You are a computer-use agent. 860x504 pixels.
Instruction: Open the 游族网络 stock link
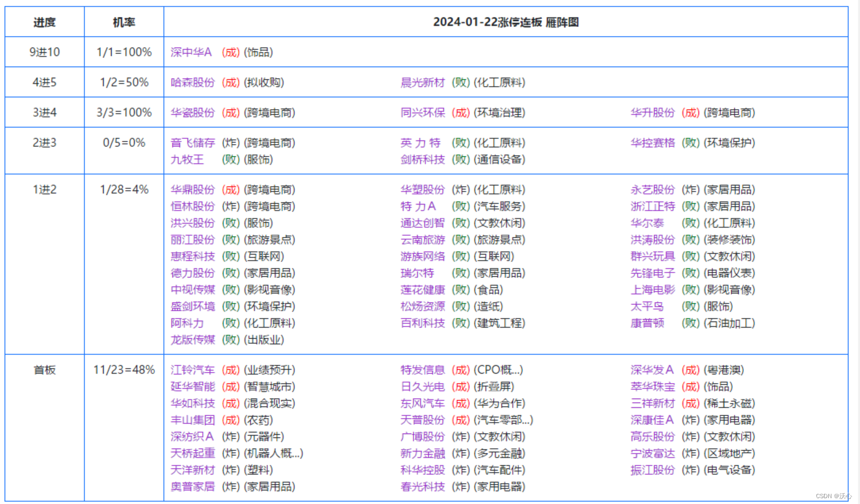(x=423, y=256)
